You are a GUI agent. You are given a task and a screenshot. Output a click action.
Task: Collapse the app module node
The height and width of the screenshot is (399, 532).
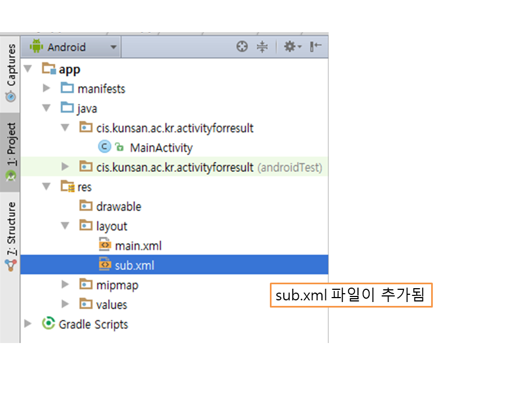[28, 69]
